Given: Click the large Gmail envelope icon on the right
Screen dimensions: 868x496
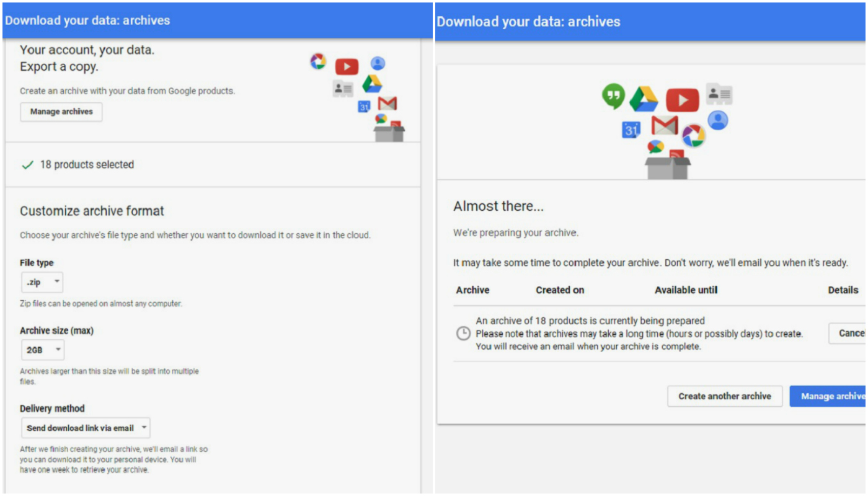Looking at the screenshot, I should pyautogui.click(x=665, y=126).
